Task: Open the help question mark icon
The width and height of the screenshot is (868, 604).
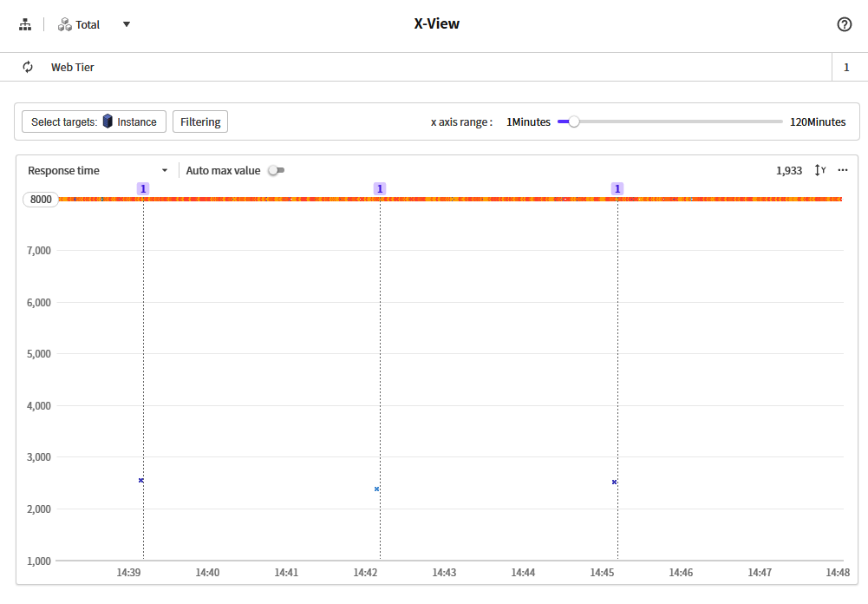Action: 844,24
